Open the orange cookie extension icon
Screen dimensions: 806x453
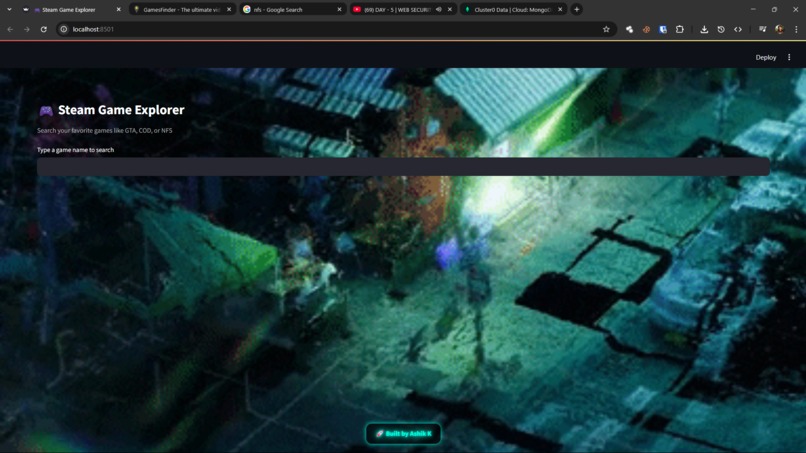point(646,29)
